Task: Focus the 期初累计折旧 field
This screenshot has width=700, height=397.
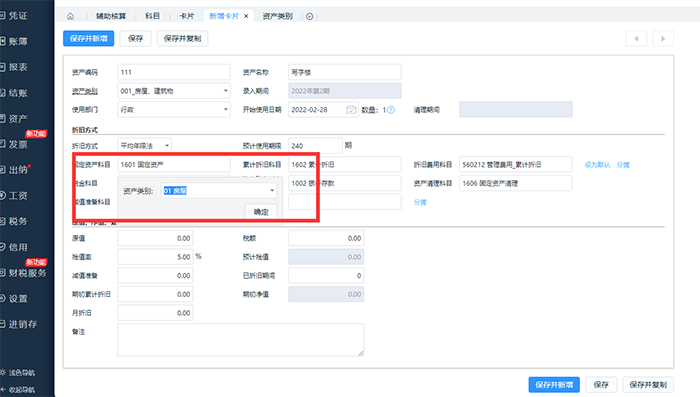Action: click(x=155, y=294)
